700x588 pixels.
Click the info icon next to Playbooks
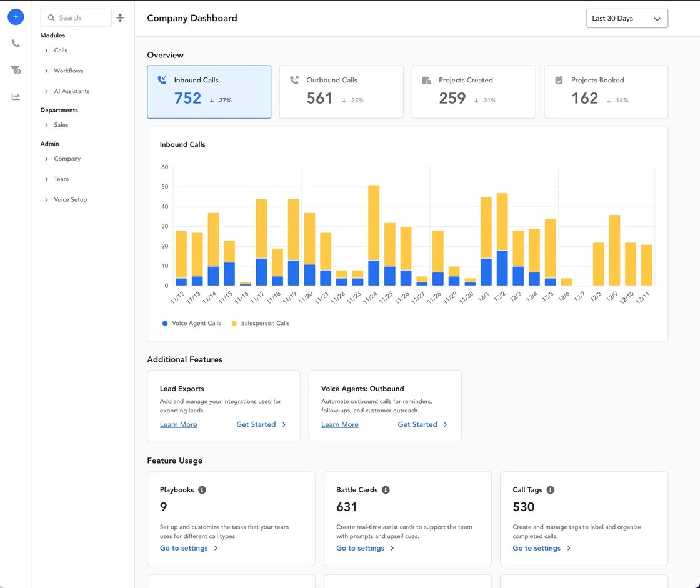click(x=201, y=490)
